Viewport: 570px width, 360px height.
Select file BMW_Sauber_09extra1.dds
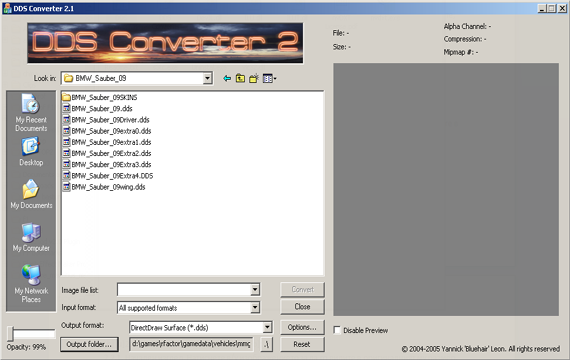(107, 142)
